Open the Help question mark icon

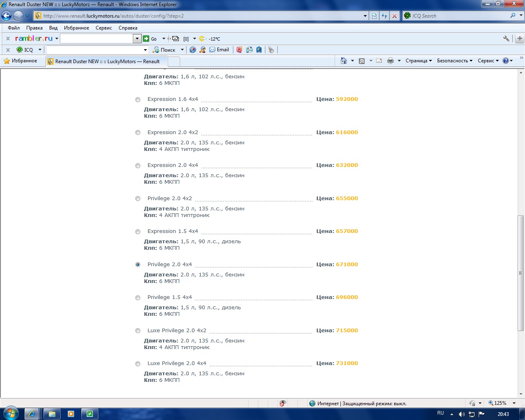pos(506,61)
